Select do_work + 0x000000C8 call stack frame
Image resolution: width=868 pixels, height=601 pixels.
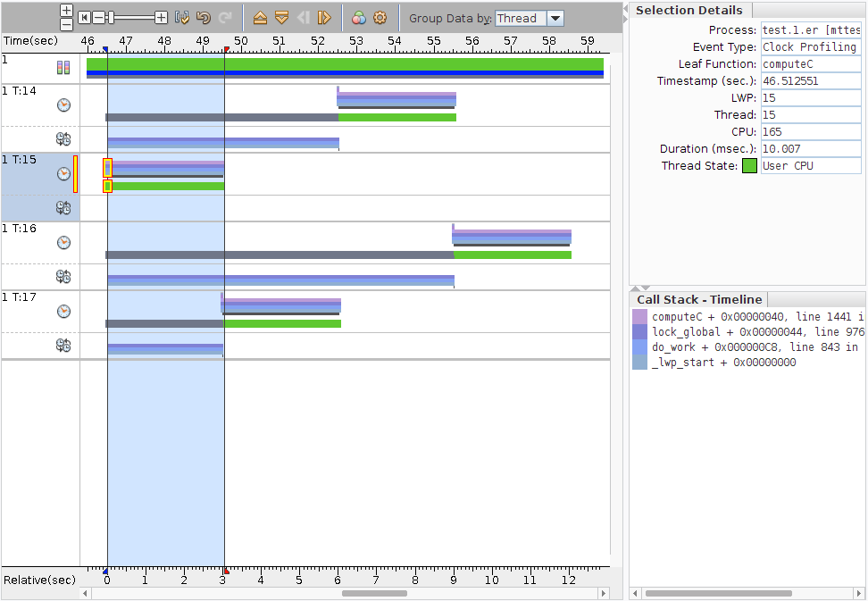click(755, 347)
